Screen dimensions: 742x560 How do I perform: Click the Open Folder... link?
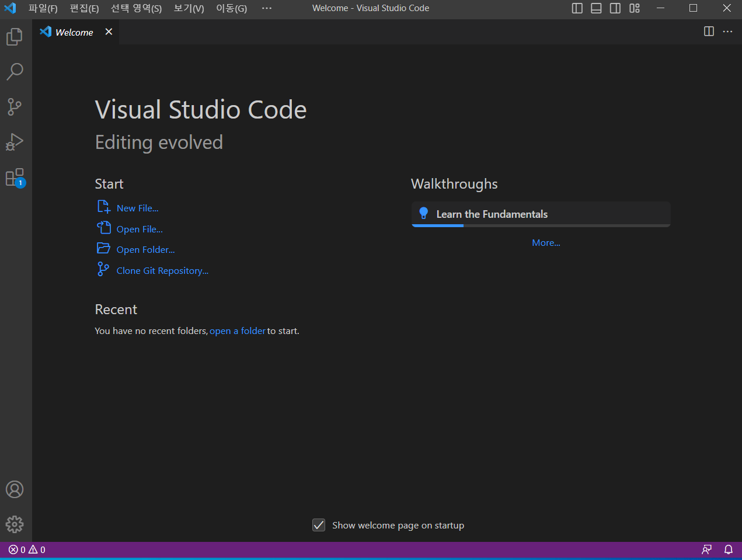pos(145,249)
